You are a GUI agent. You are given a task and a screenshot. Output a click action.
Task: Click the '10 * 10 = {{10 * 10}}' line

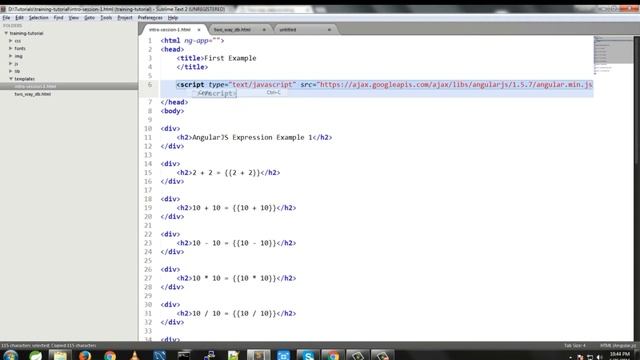(236, 278)
